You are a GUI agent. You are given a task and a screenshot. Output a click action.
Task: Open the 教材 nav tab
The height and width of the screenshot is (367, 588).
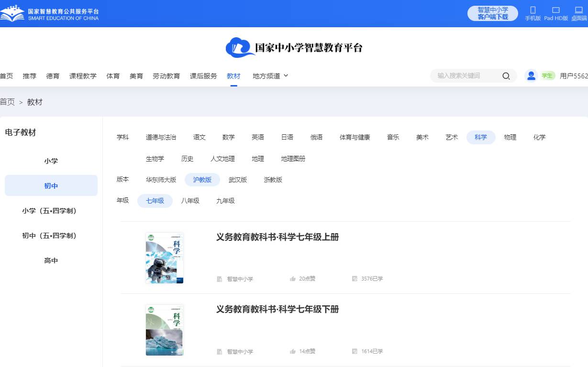[233, 76]
